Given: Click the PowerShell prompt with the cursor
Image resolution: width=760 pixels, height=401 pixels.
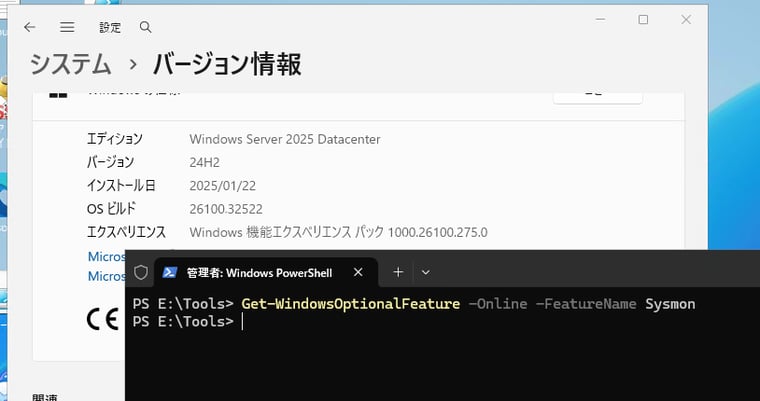Looking at the screenshot, I should tap(183, 321).
